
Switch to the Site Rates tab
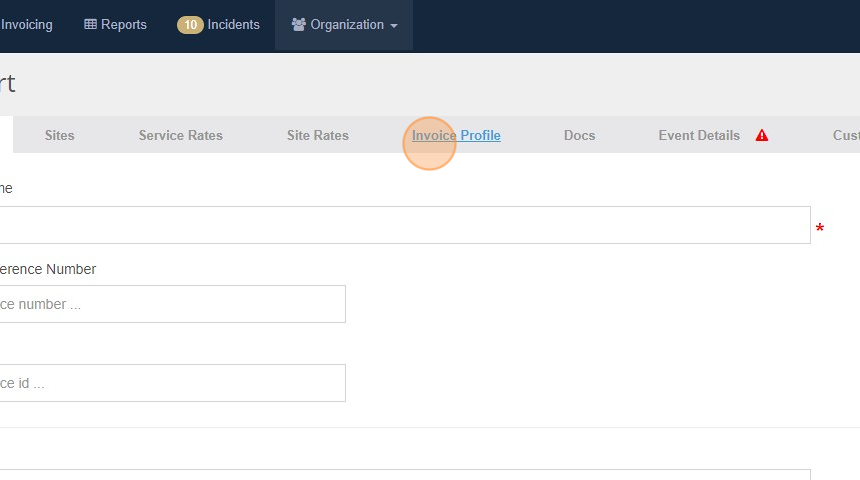point(318,135)
